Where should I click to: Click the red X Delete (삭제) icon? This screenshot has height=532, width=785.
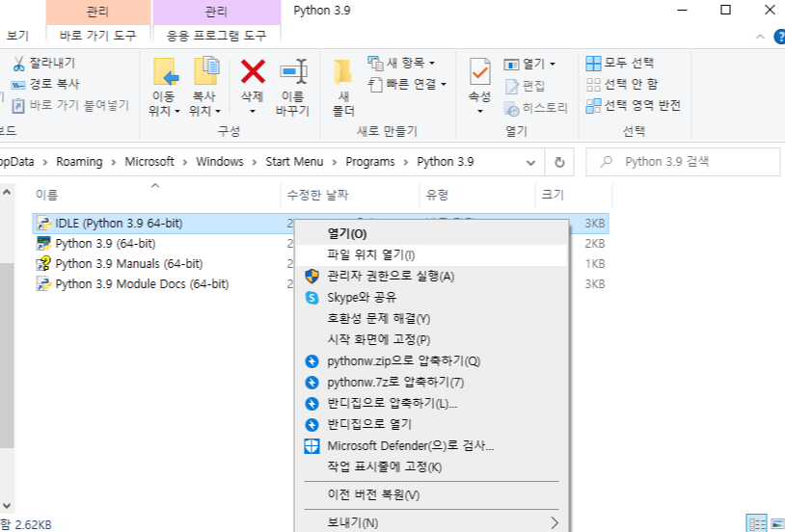[253, 71]
